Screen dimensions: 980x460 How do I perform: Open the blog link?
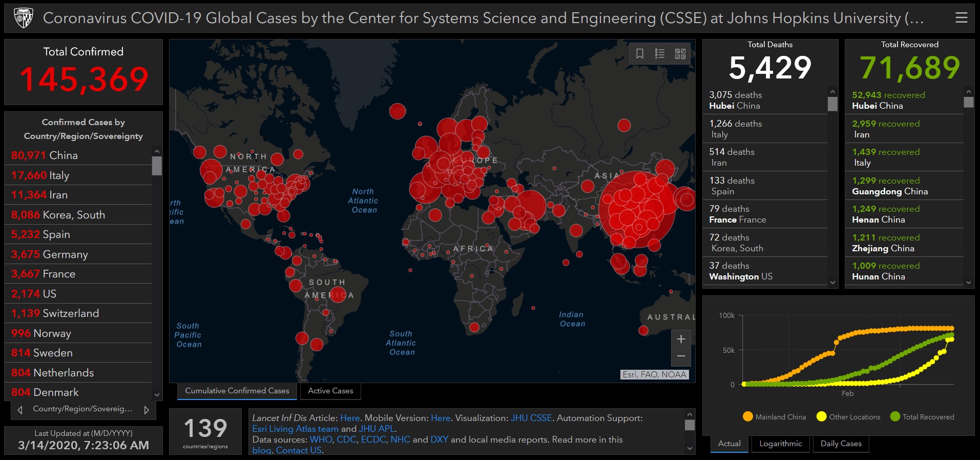pyautogui.click(x=261, y=450)
